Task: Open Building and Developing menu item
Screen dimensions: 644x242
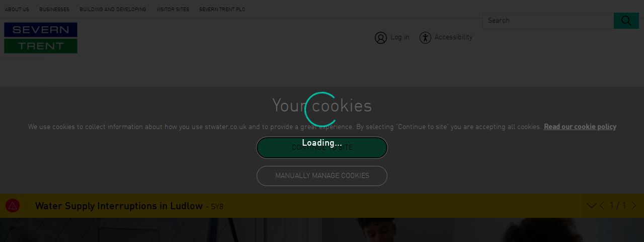Action: click(x=113, y=10)
